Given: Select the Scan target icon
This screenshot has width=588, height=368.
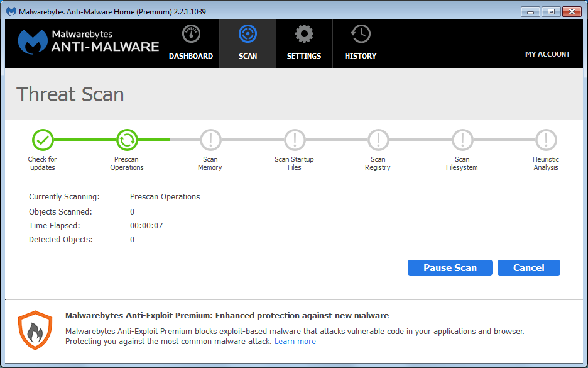Looking at the screenshot, I should [248, 34].
